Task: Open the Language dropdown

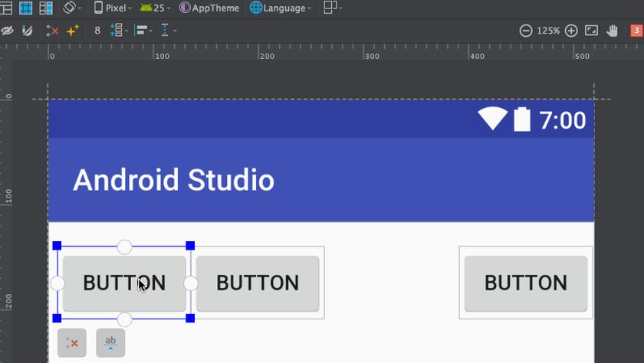Action: pyautogui.click(x=281, y=8)
